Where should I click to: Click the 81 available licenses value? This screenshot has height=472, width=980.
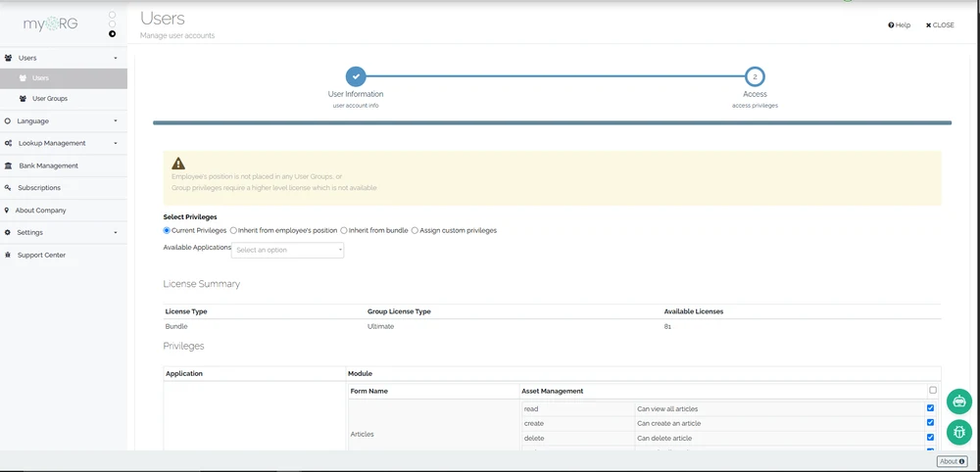667,326
